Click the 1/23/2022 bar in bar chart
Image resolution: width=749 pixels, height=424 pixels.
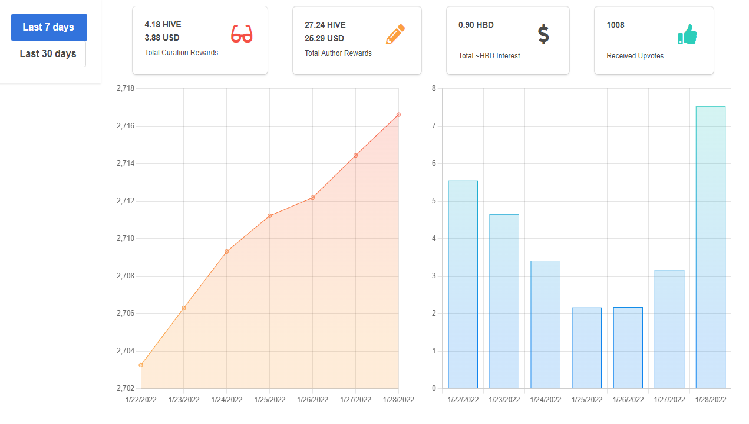pyautogui.click(x=504, y=301)
